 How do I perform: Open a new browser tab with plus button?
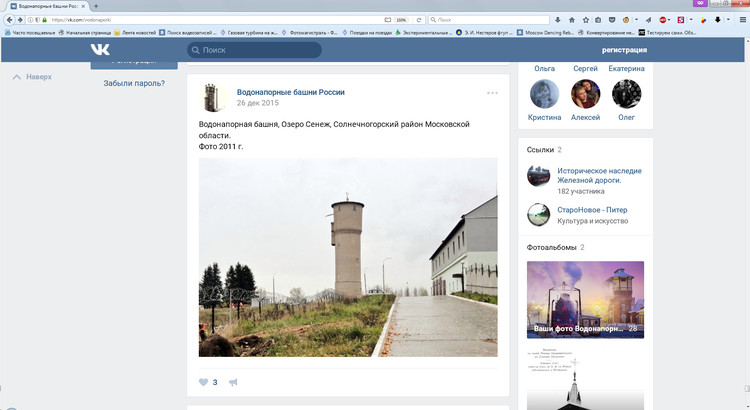point(96,6)
